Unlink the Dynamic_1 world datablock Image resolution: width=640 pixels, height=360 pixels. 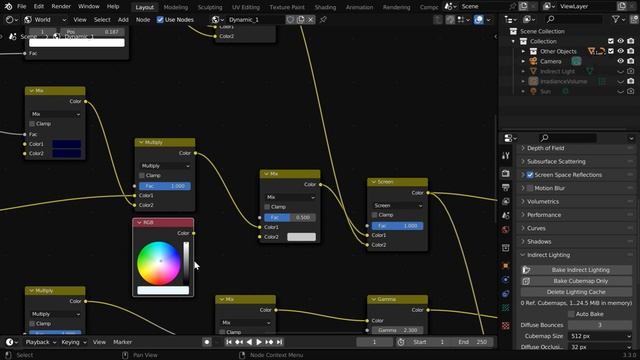pos(311,20)
